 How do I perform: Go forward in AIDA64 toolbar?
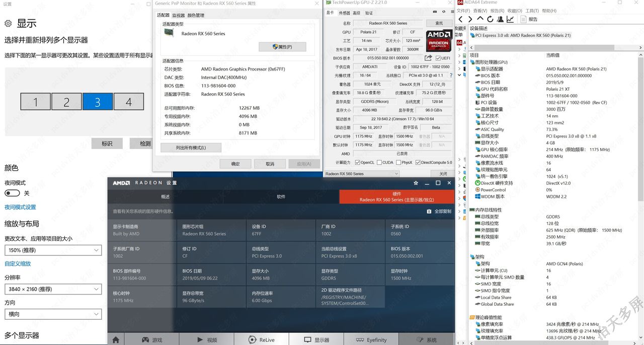coord(470,19)
